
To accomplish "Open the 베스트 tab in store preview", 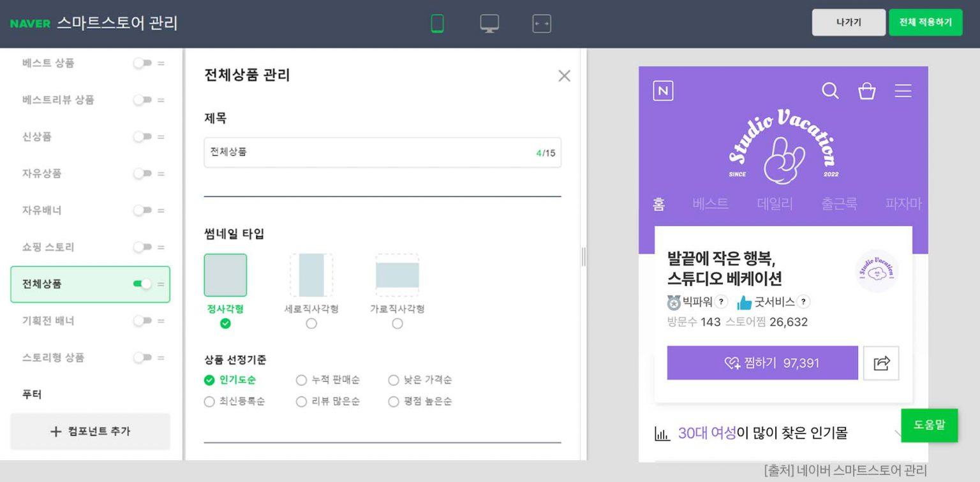I will pyautogui.click(x=710, y=204).
